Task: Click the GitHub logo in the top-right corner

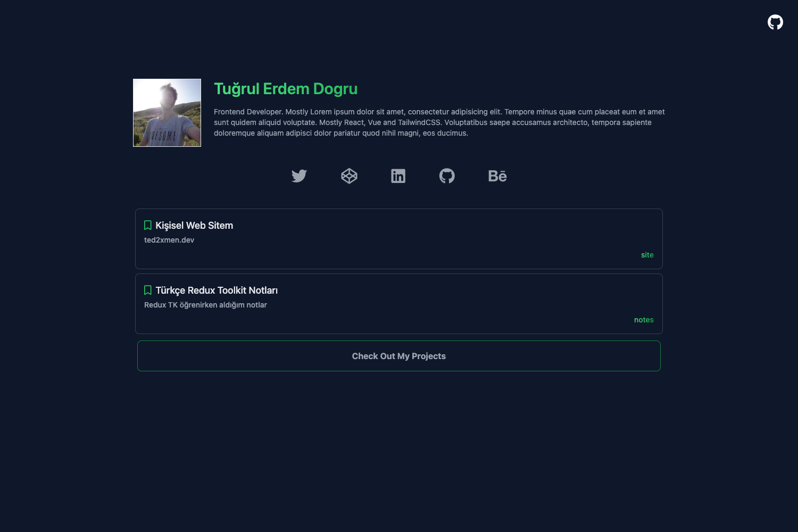Action: [x=775, y=22]
